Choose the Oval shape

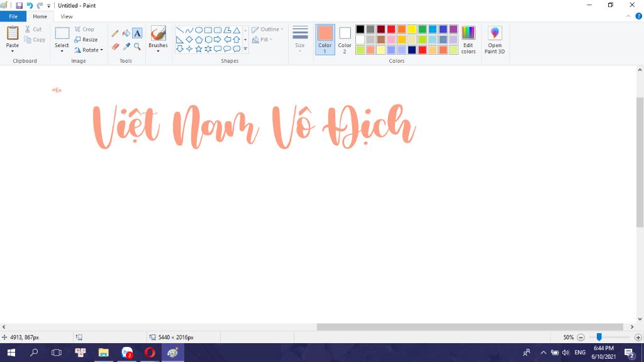(199, 30)
